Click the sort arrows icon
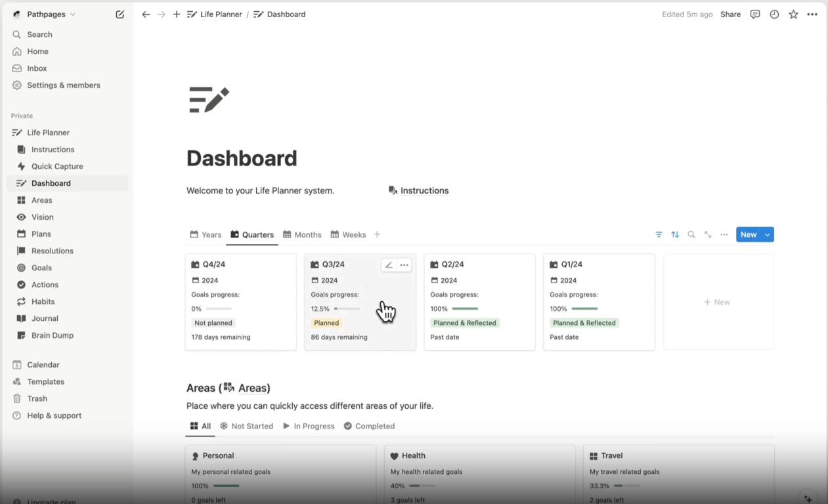The width and height of the screenshot is (828, 504). (675, 234)
